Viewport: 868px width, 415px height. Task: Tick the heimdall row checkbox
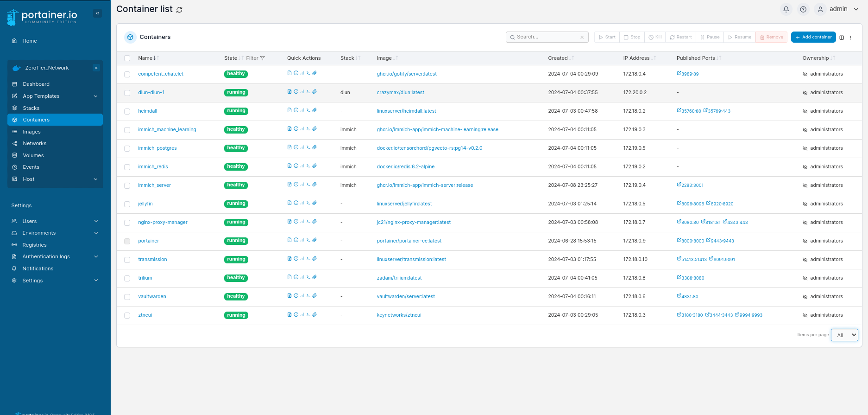[127, 111]
